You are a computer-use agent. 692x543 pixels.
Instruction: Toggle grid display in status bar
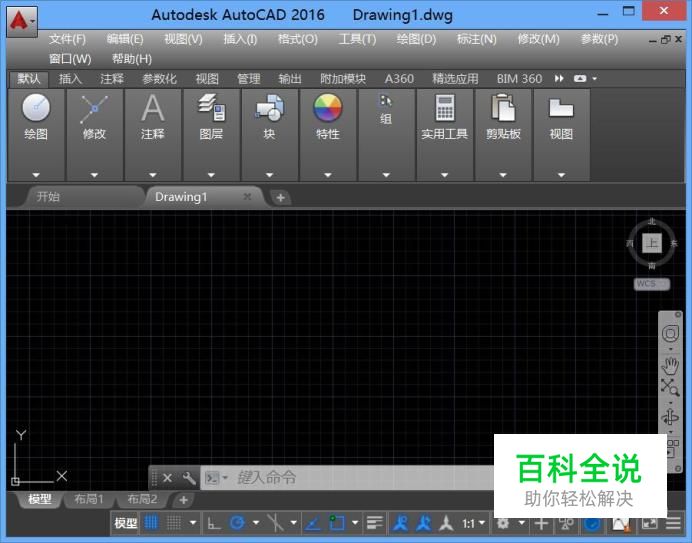click(152, 523)
